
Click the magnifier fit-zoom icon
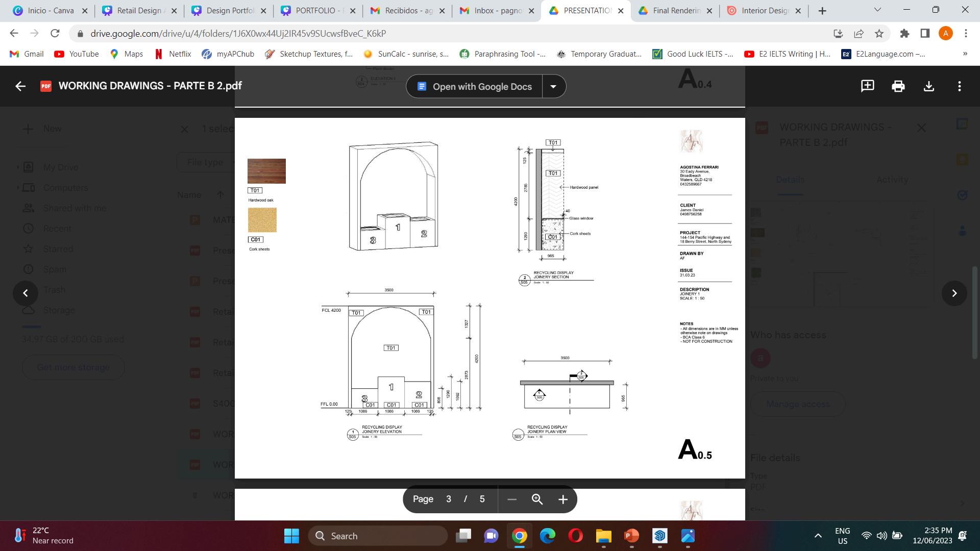537,499
